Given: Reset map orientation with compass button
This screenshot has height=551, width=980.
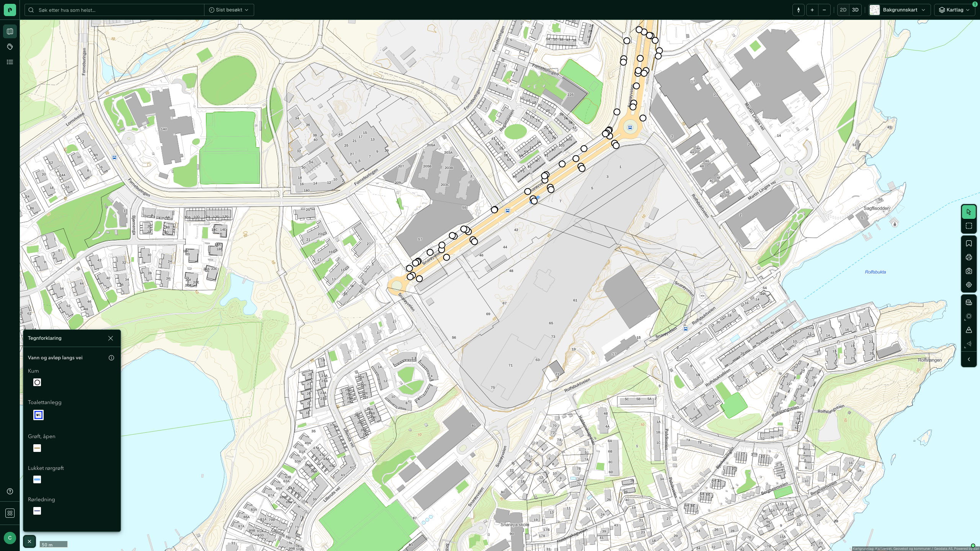Looking at the screenshot, I should coord(799,10).
